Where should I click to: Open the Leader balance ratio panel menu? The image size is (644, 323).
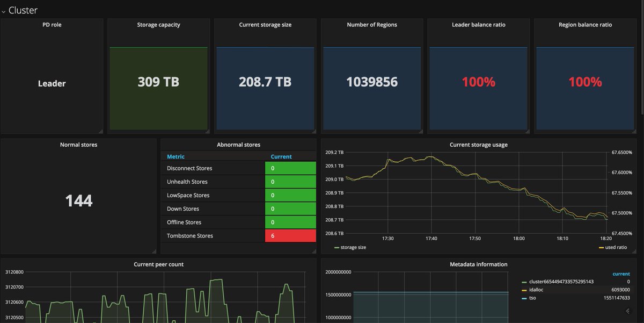[478, 25]
